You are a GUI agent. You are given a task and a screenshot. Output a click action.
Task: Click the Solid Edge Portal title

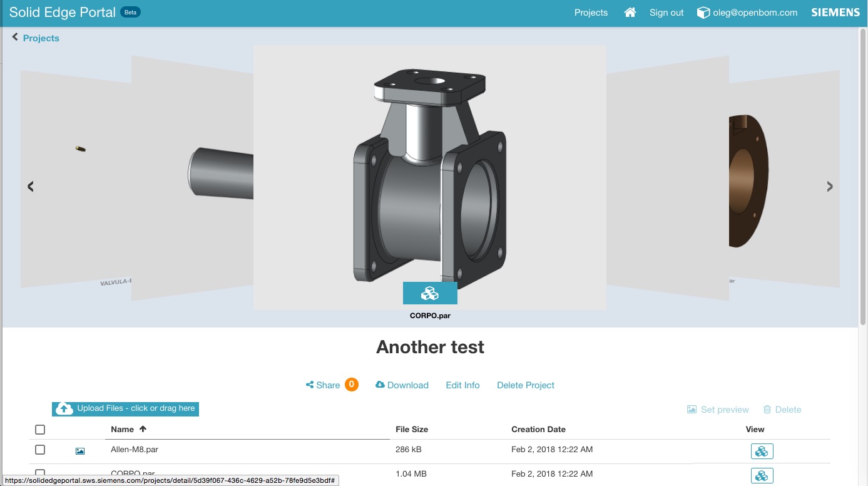[x=63, y=13]
